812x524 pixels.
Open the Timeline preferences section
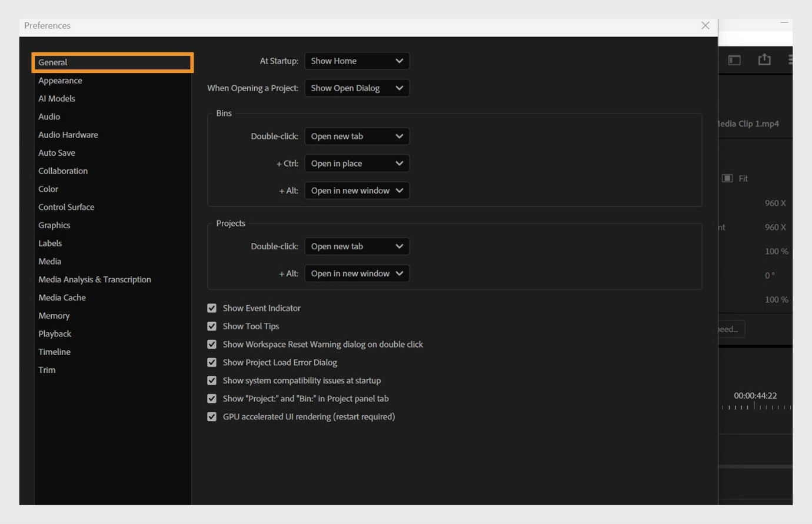pos(54,352)
